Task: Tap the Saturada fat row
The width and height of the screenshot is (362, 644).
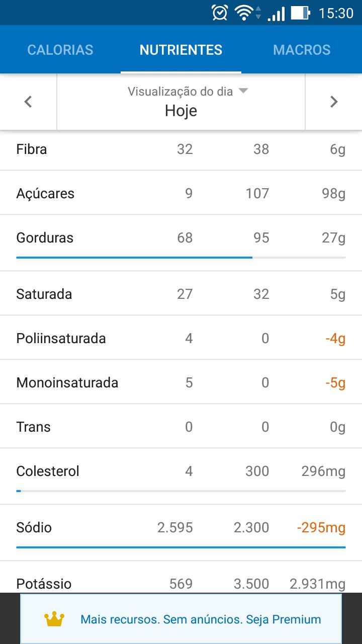Action: click(181, 294)
